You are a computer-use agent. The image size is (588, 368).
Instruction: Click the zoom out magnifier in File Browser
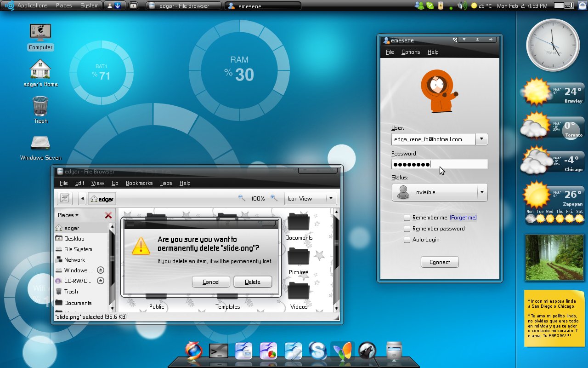click(242, 198)
